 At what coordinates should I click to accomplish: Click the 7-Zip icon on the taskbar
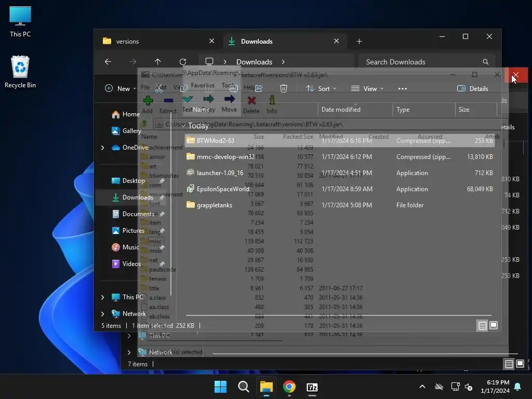point(312,387)
